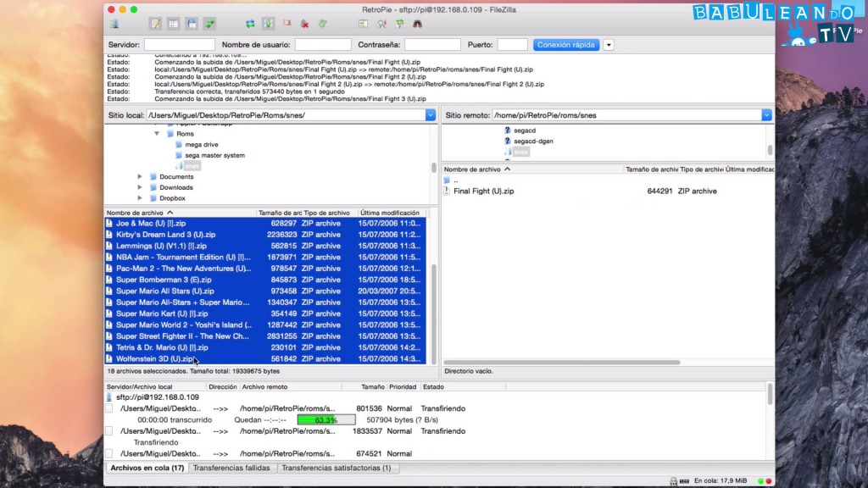Select the segacd remote folder
868x488 pixels.
524,130
